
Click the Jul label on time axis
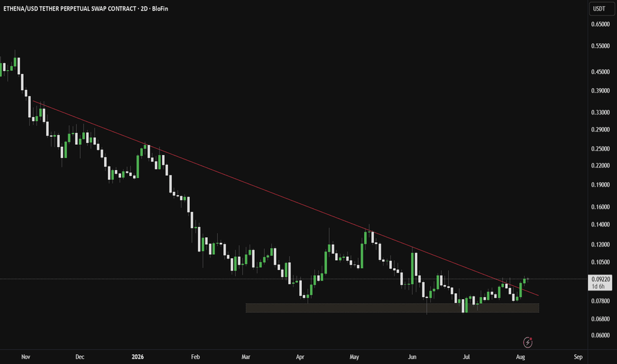tap(466, 357)
